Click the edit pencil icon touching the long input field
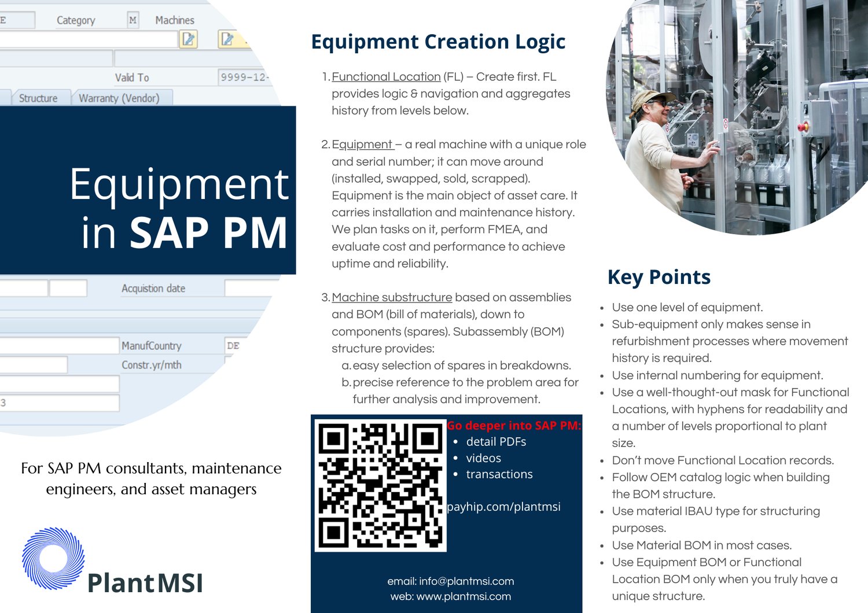868x613 pixels. 189,39
